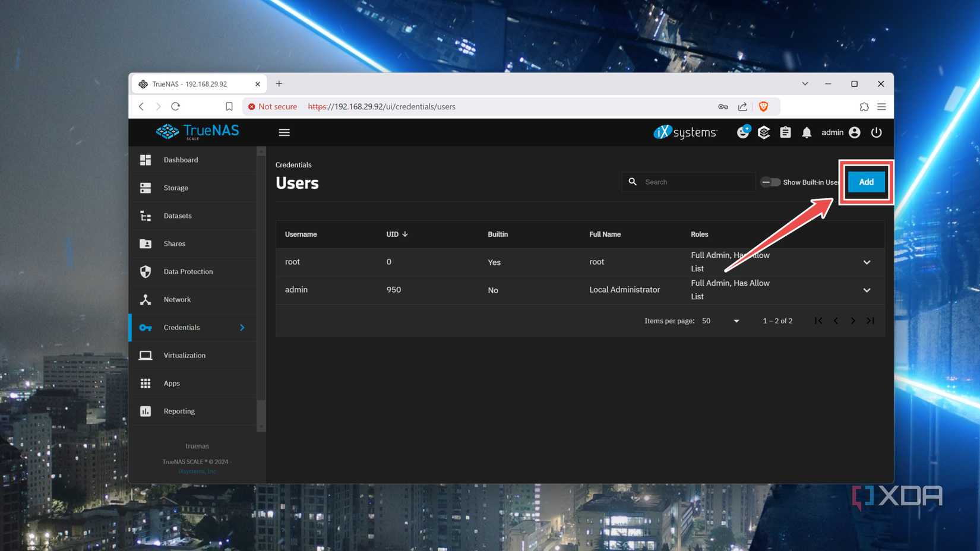Select Credentials in the navigation menu
This screenshot has width=980, height=551.
click(x=181, y=327)
